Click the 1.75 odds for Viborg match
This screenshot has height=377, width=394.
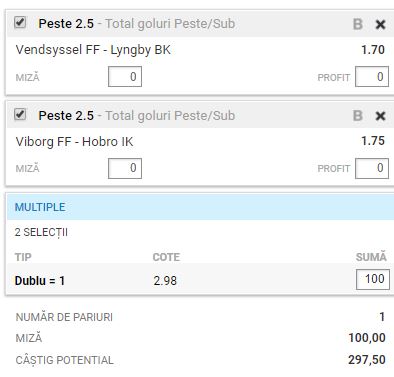pos(373,141)
